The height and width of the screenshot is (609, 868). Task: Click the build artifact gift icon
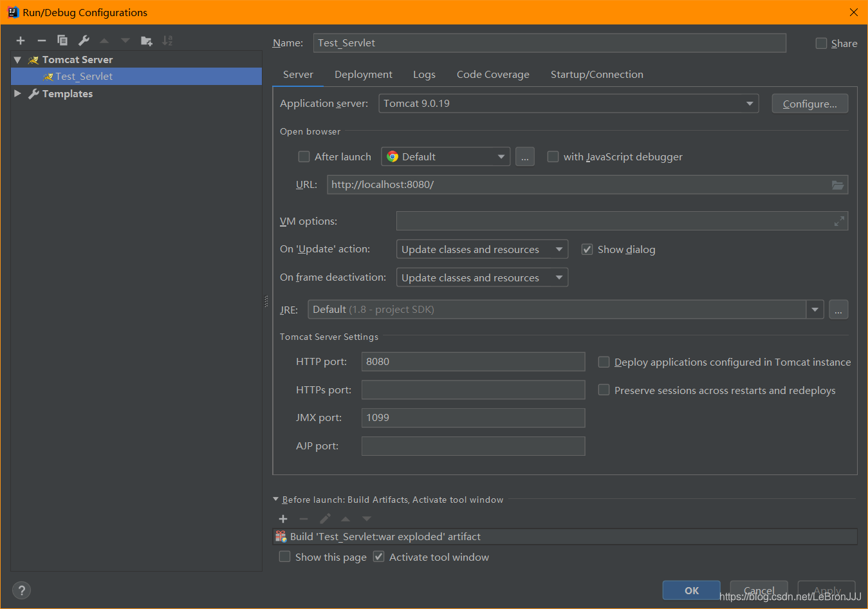(281, 536)
